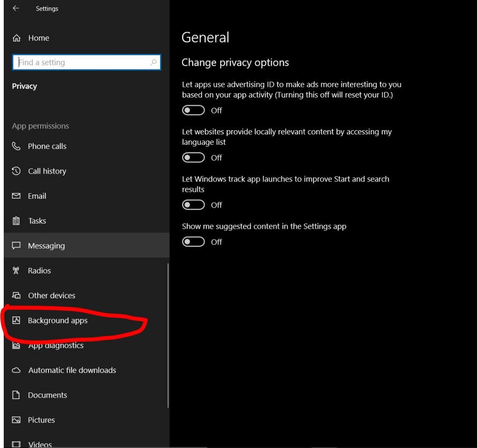Enable suggested content in Settings app

point(193,242)
